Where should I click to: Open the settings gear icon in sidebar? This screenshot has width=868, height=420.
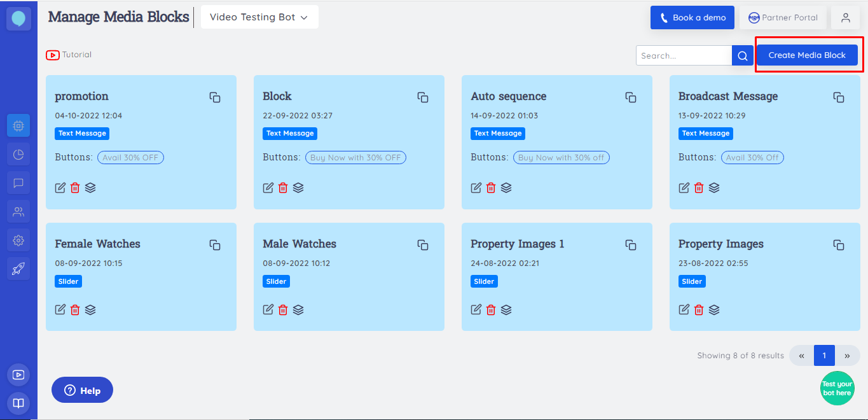click(18, 239)
